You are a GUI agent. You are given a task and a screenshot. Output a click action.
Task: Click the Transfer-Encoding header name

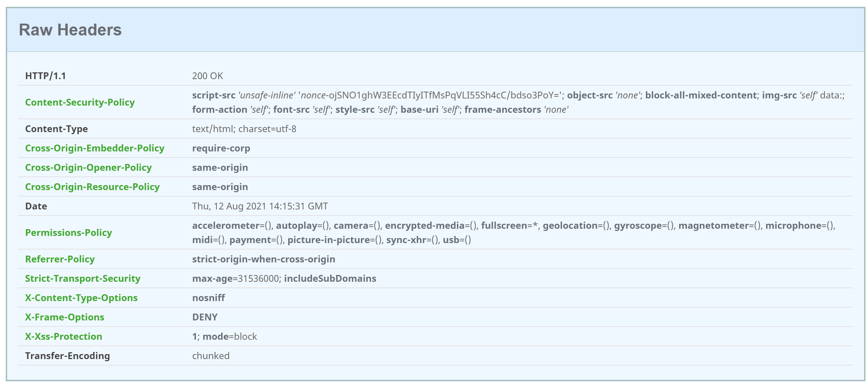67,356
